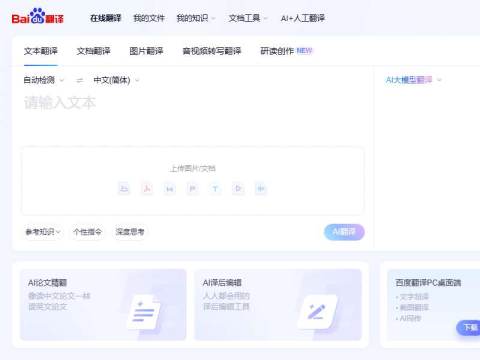Upload a PowerPoint file via the P icon
The height and width of the screenshot is (360, 480).
(x=192, y=189)
